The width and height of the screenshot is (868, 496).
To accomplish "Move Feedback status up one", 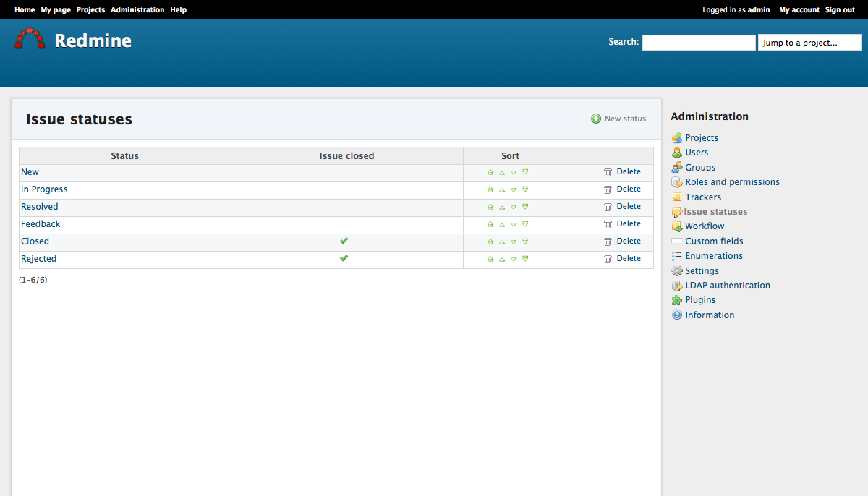I will coord(502,224).
